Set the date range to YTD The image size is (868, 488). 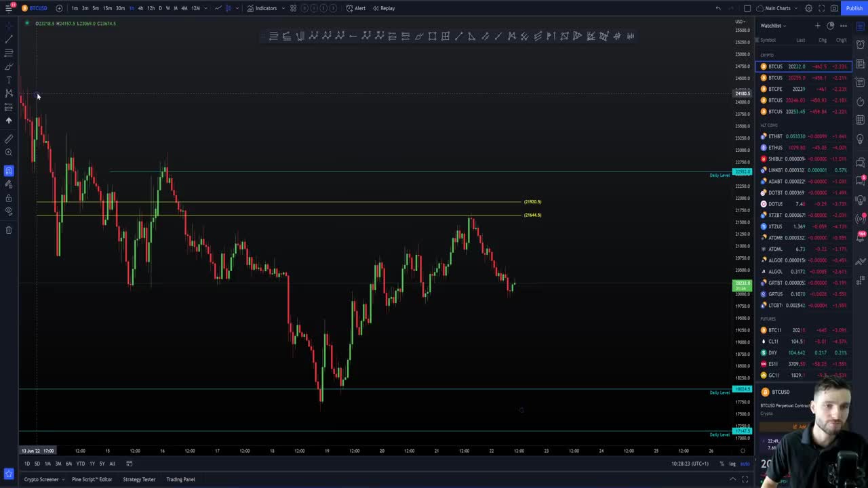point(81,464)
